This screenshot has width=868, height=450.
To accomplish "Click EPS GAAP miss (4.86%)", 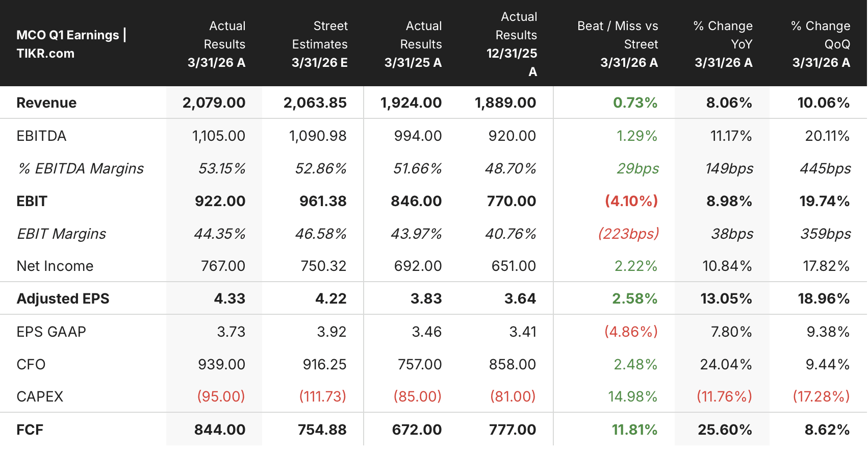I will point(631,332).
